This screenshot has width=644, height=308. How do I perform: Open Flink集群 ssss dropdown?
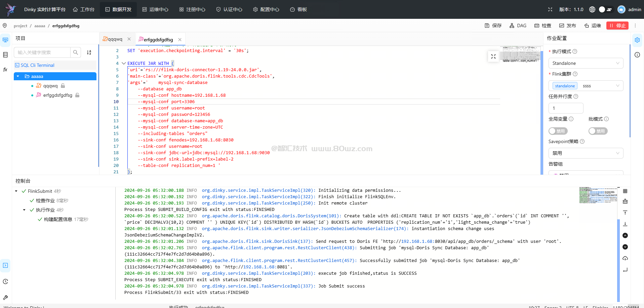(586, 86)
